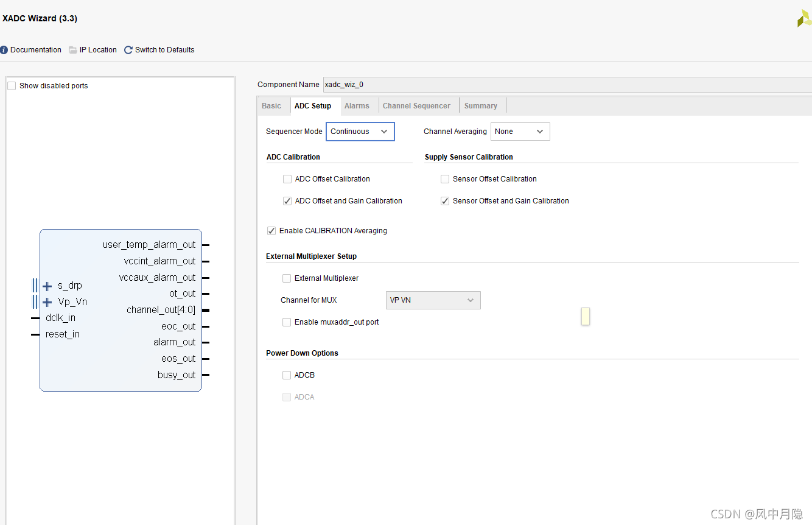
Task: Enable ADC Offset Calibration checkbox
Action: [287, 179]
